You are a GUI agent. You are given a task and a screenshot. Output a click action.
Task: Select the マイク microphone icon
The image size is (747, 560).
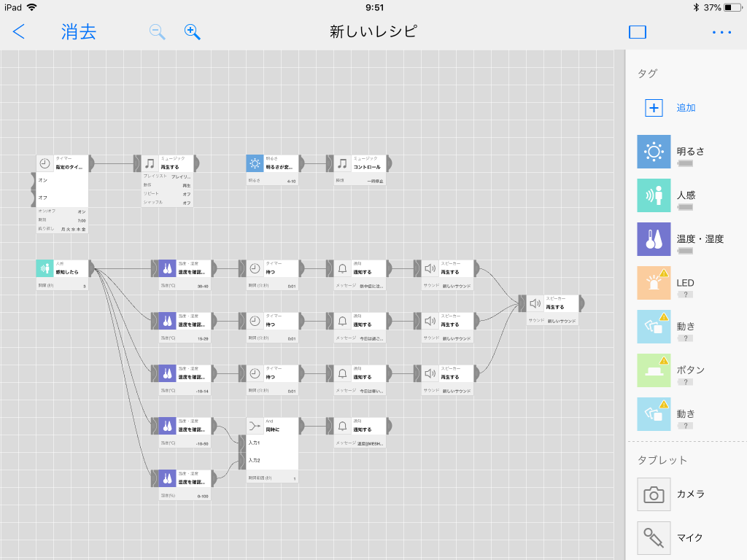[654, 538]
